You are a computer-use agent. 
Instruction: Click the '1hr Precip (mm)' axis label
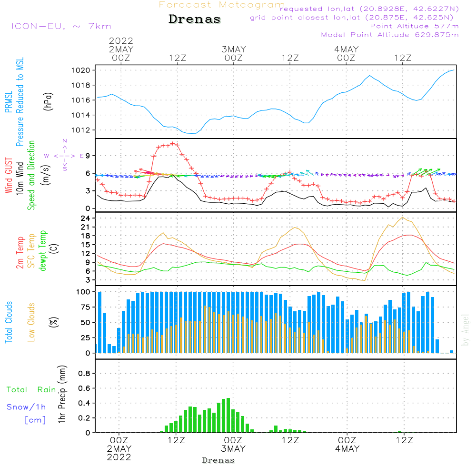coord(61,394)
